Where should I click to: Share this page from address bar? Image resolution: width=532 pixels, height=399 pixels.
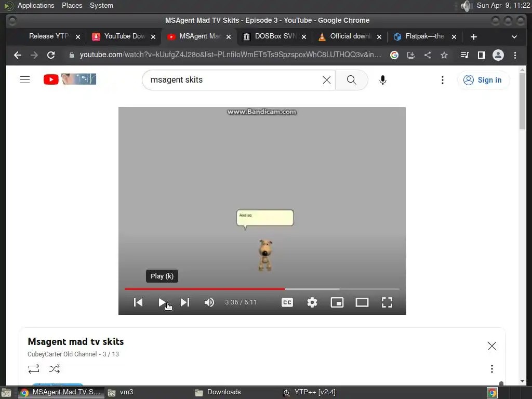(428, 55)
